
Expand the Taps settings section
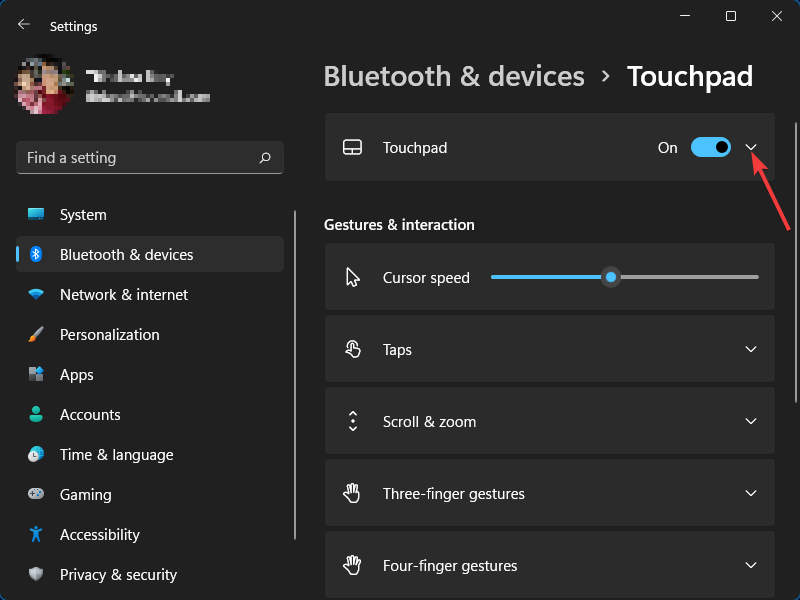click(751, 349)
